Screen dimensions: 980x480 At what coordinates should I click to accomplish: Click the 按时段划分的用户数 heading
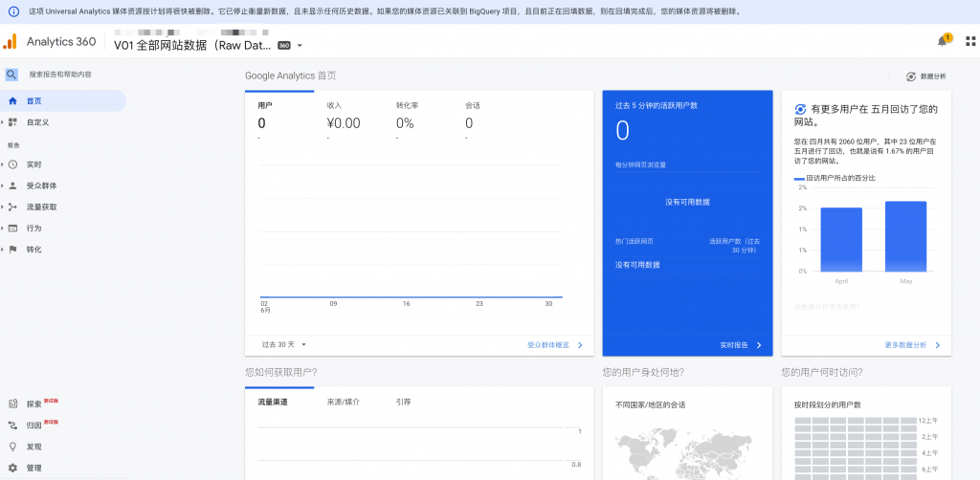[828, 405]
